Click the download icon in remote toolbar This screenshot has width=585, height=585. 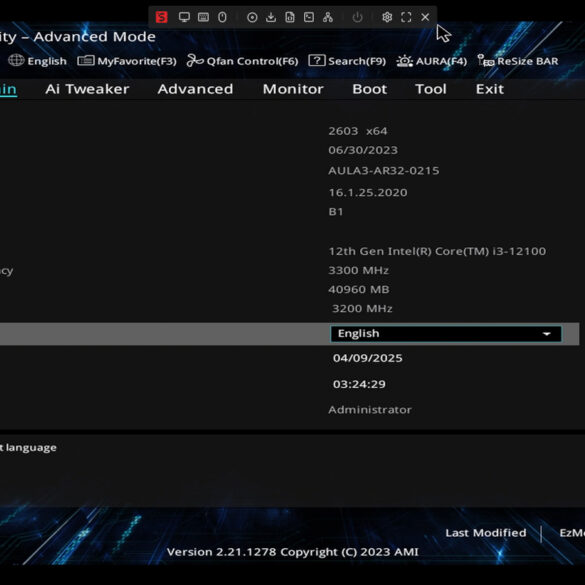(x=271, y=17)
